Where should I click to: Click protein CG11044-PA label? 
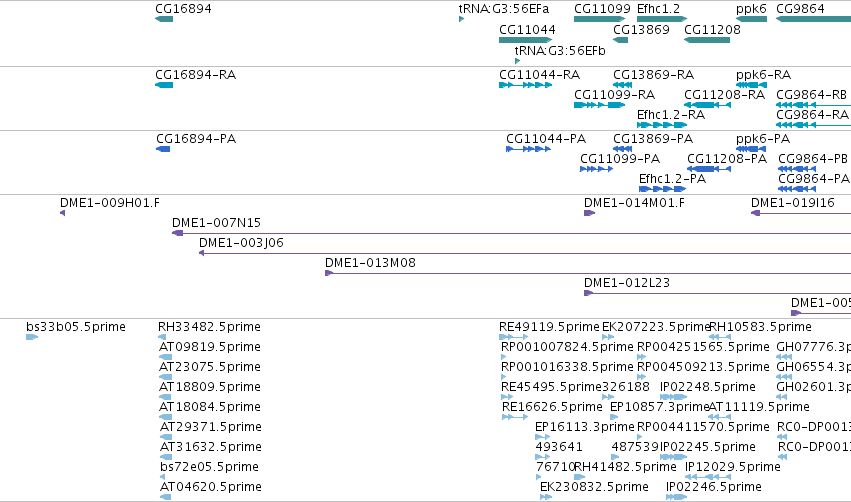[x=546, y=138]
